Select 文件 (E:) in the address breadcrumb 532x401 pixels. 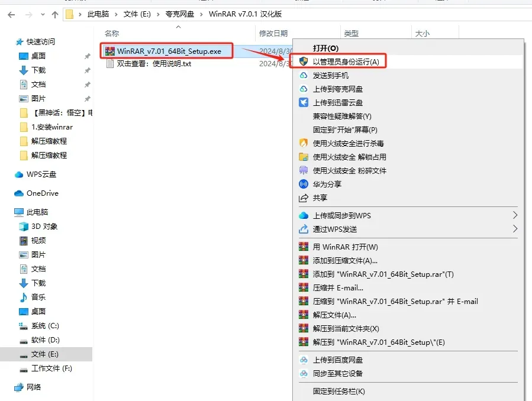[137, 14]
